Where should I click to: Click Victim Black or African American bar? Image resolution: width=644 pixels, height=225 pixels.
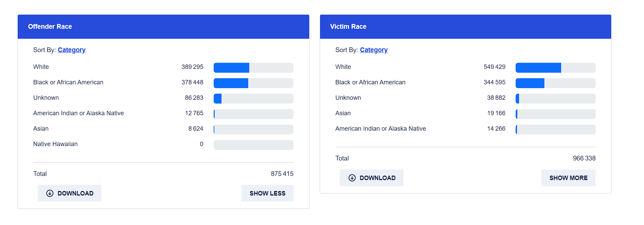pyautogui.click(x=555, y=83)
